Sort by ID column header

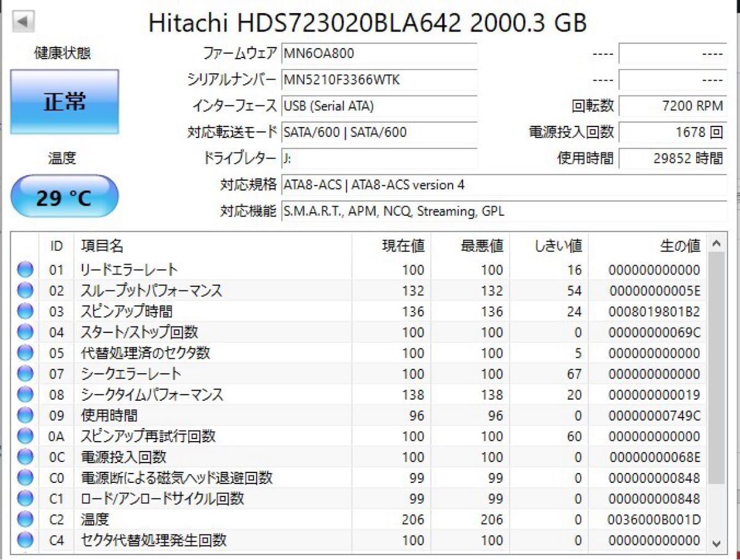[56, 246]
